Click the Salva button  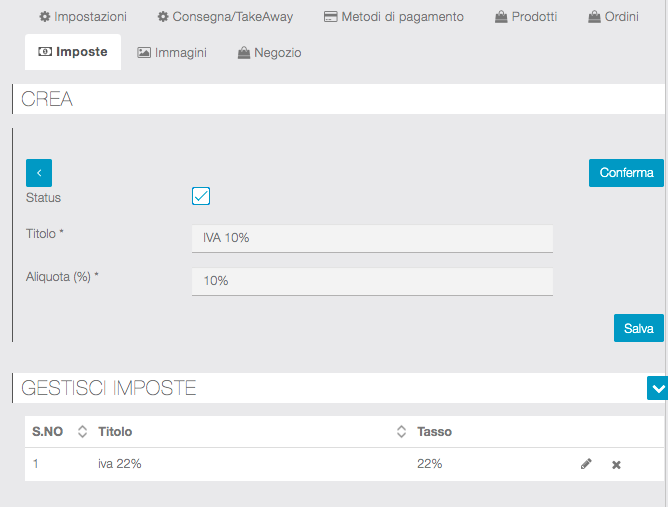638,328
